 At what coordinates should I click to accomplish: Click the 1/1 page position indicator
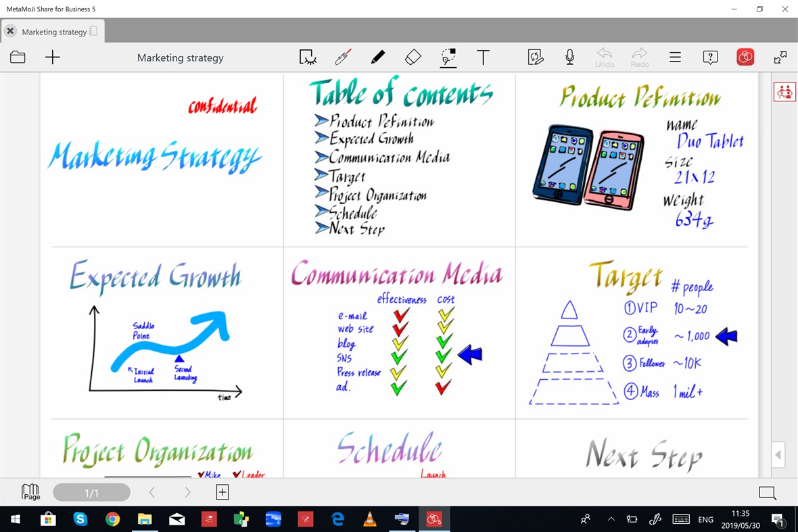[x=92, y=492]
